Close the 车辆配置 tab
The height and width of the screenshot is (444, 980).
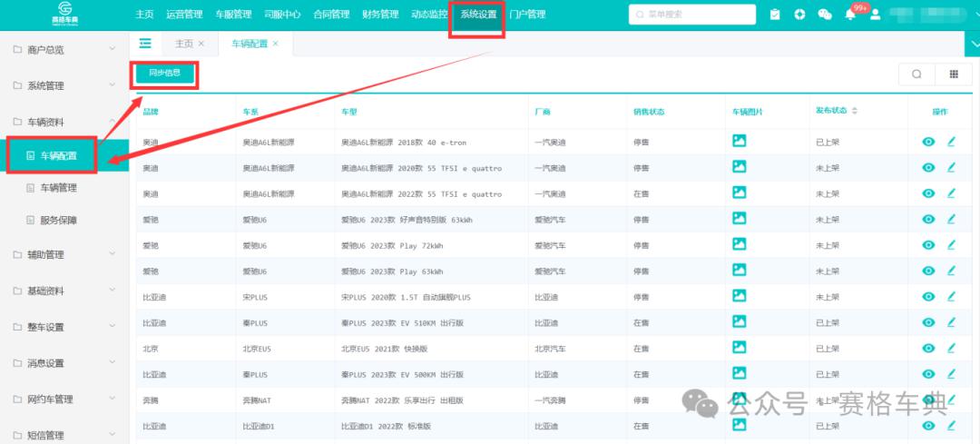[275, 44]
